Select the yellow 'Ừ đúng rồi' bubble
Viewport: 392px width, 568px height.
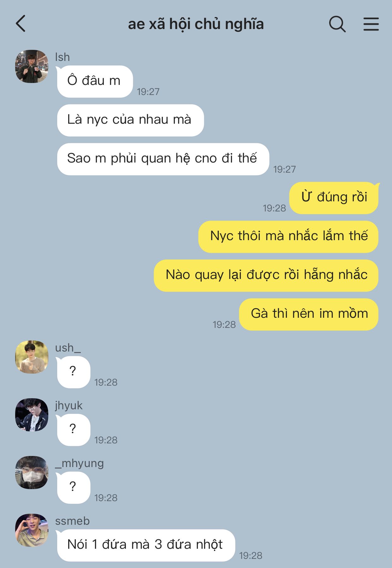pos(334,198)
